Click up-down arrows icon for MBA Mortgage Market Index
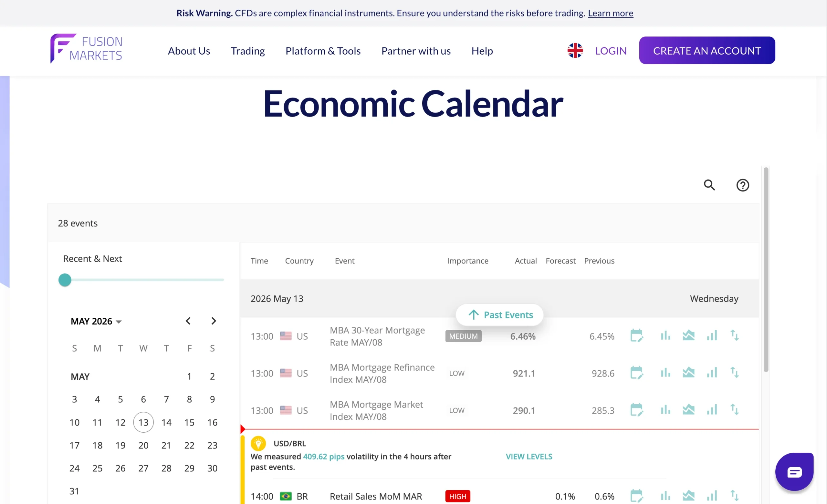827x504 pixels. pos(734,410)
